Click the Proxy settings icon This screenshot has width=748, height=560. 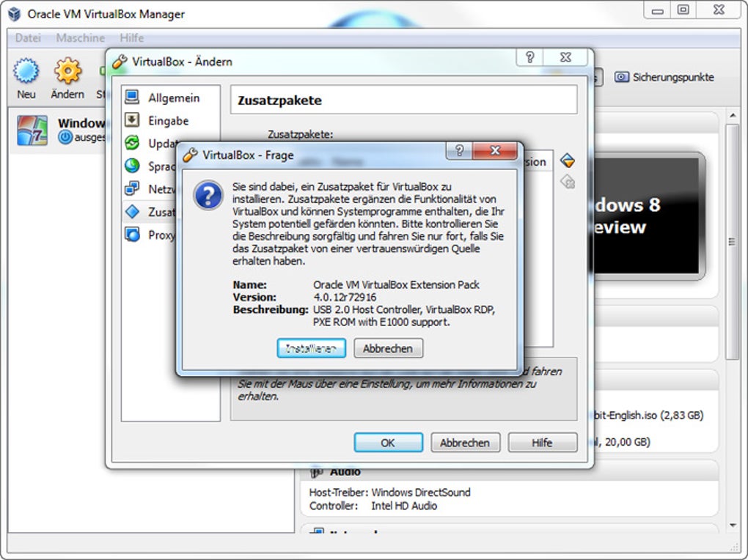[x=132, y=235]
